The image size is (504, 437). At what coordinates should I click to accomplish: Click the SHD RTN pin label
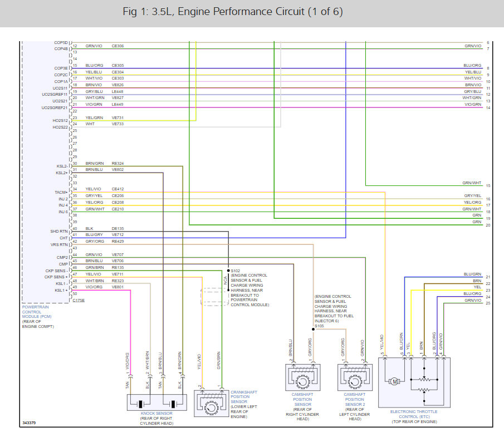point(59,232)
